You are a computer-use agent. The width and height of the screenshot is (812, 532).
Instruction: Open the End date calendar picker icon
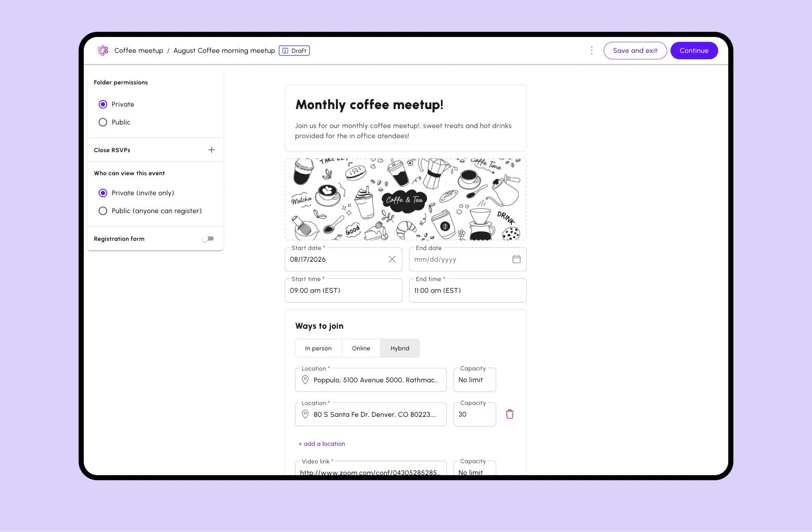tap(517, 259)
